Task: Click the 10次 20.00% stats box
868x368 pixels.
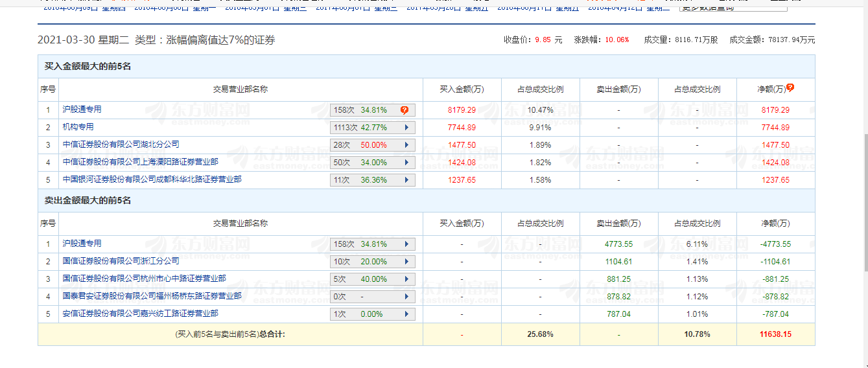Action: coord(373,262)
